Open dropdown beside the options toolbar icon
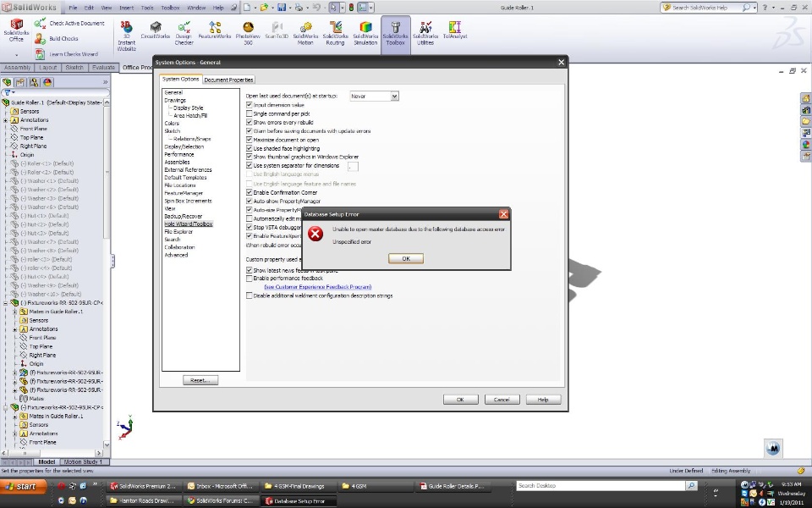Screen dimensions: 812x508 coord(370,8)
